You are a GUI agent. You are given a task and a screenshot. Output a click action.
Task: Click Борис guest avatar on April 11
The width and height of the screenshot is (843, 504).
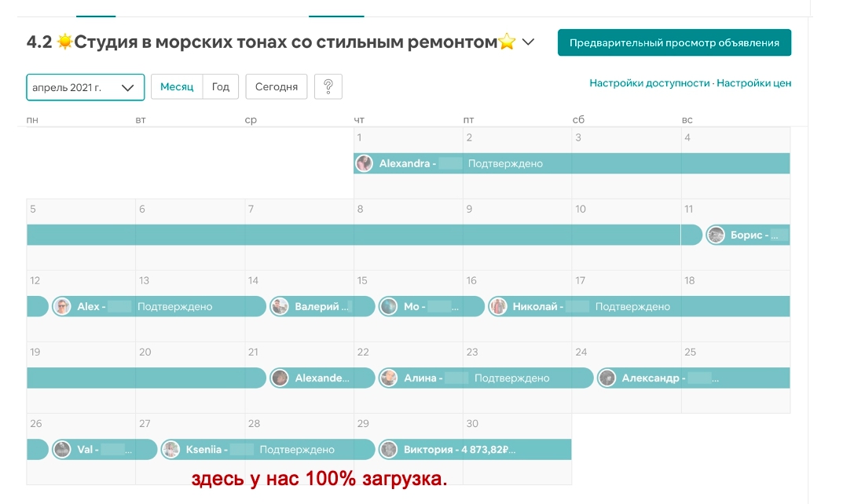coord(716,235)
